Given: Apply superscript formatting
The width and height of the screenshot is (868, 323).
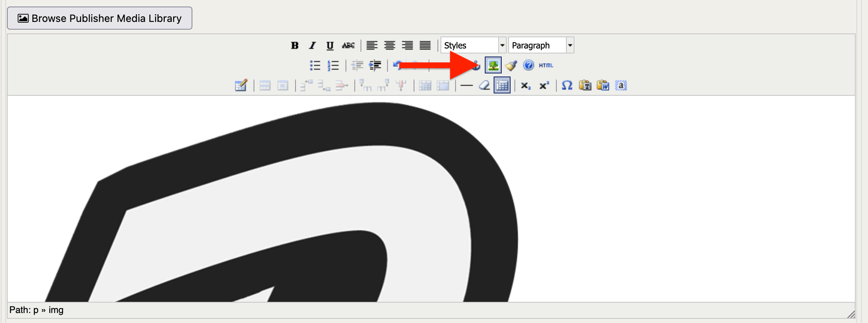Looking at the screenshot, I should (x=544, y=85).
